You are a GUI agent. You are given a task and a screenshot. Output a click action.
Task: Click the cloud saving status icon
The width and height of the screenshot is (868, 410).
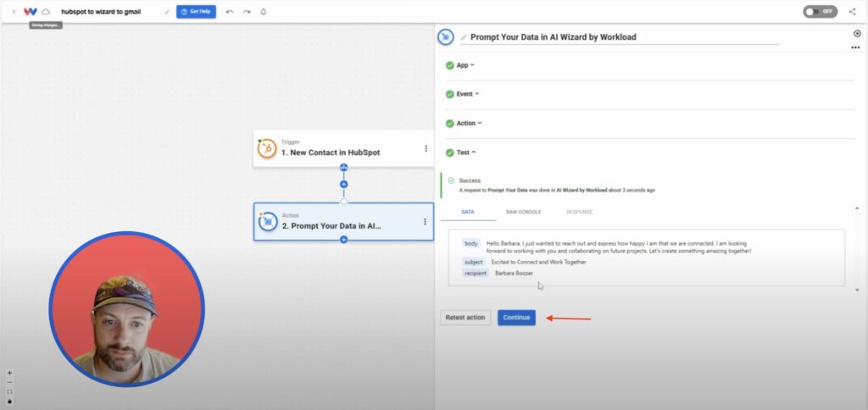coord(46,12)
